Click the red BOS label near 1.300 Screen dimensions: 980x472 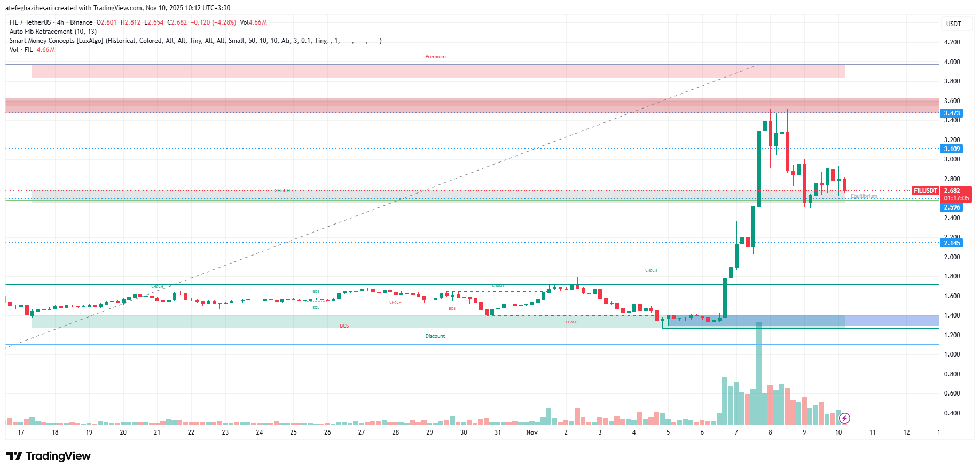pos(344,326)
